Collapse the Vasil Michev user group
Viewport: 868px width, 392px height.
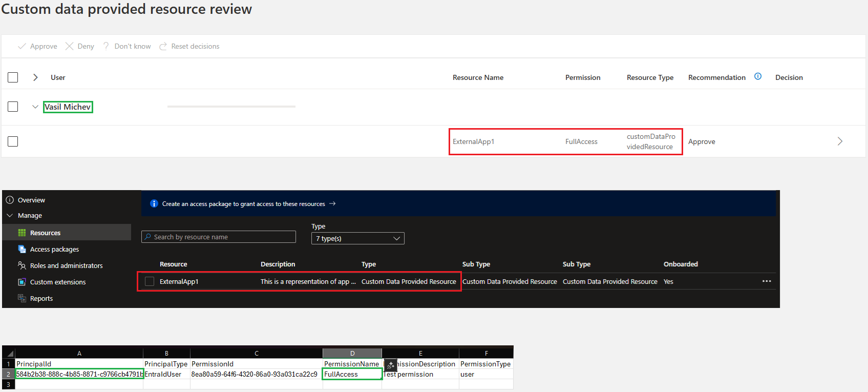[x=35, y=107]
